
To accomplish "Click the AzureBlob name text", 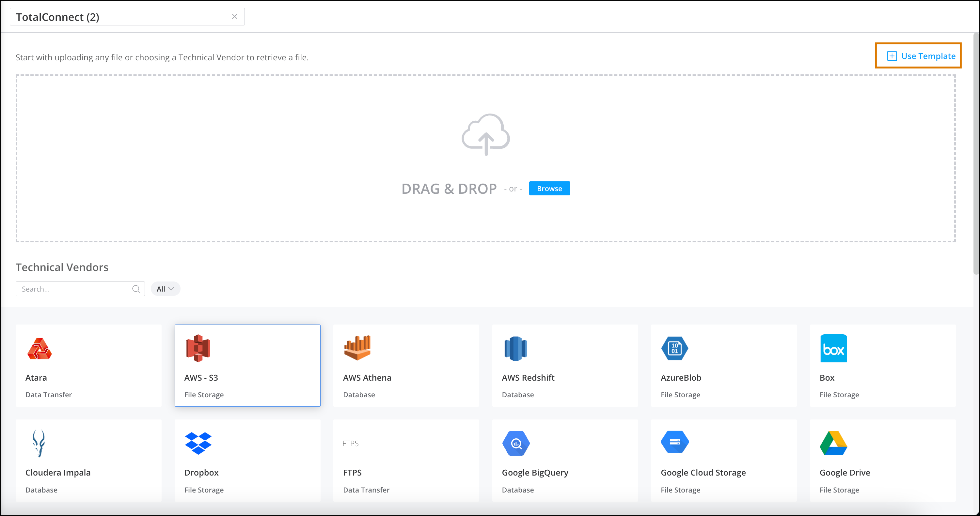I will 681,377.
